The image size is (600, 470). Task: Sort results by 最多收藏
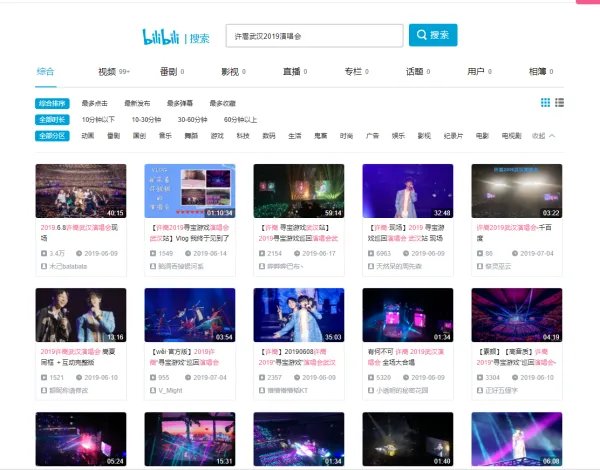coord(223,103)
